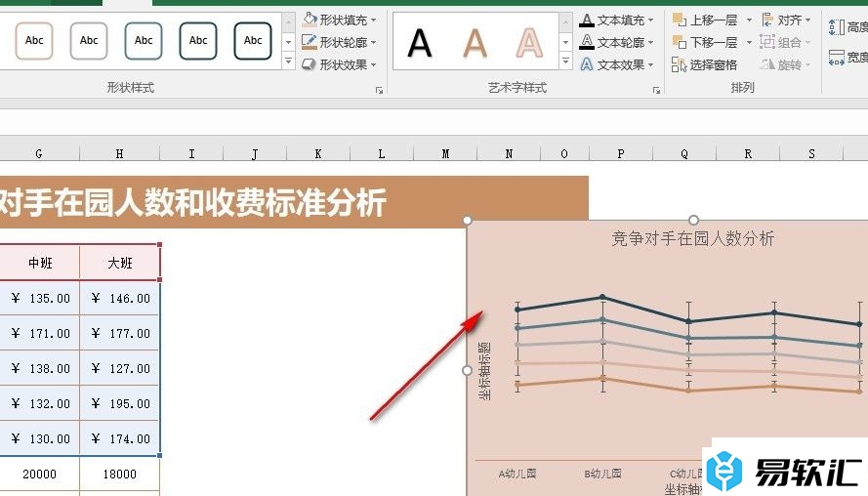
Task: Open the 形状效果 shape effects menu
Action: [x=340, y=64]
